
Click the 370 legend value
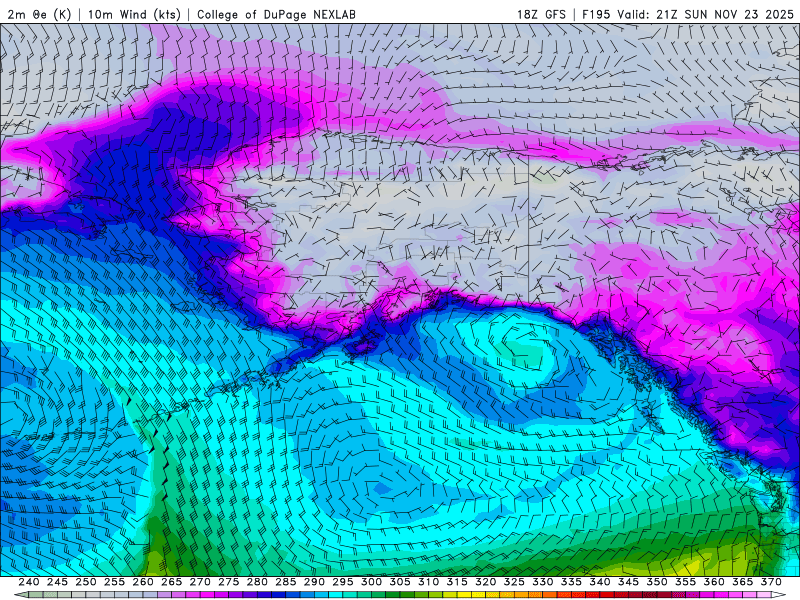(x=771, y=582)
